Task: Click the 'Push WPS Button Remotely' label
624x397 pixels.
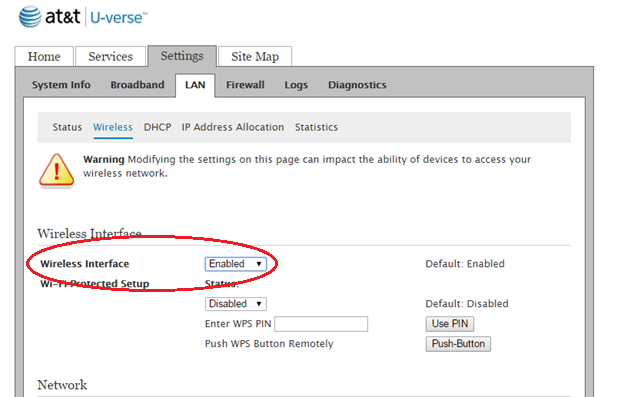Action: pyautogui.click(x=269, y=344)
